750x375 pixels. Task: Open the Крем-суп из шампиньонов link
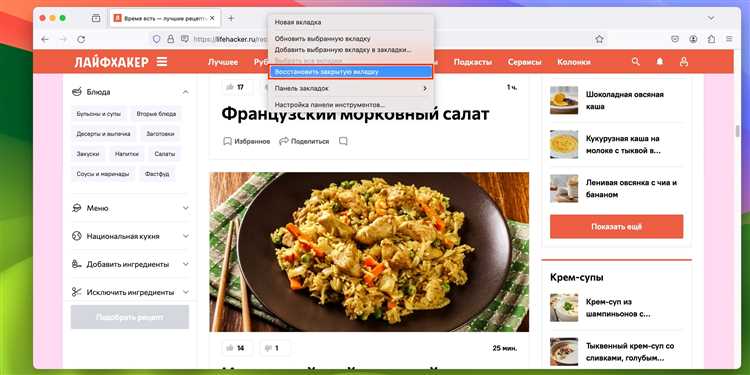click(618, 308)
